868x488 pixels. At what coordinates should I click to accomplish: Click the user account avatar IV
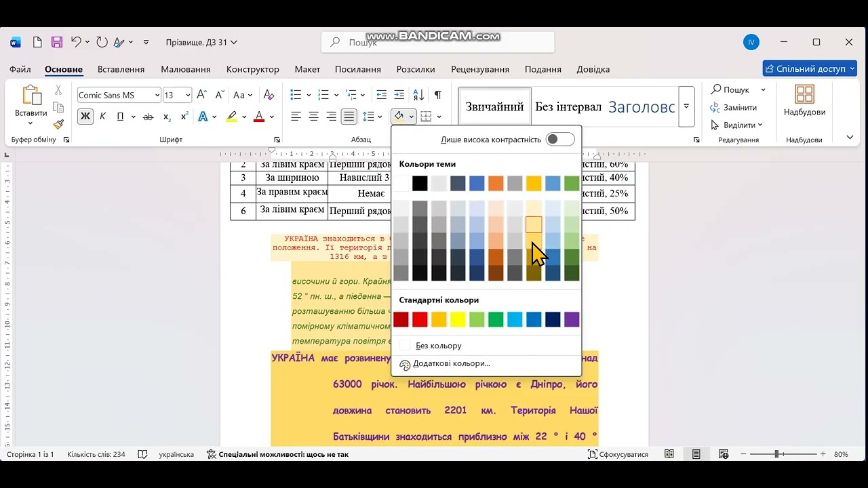coord(751,42)
